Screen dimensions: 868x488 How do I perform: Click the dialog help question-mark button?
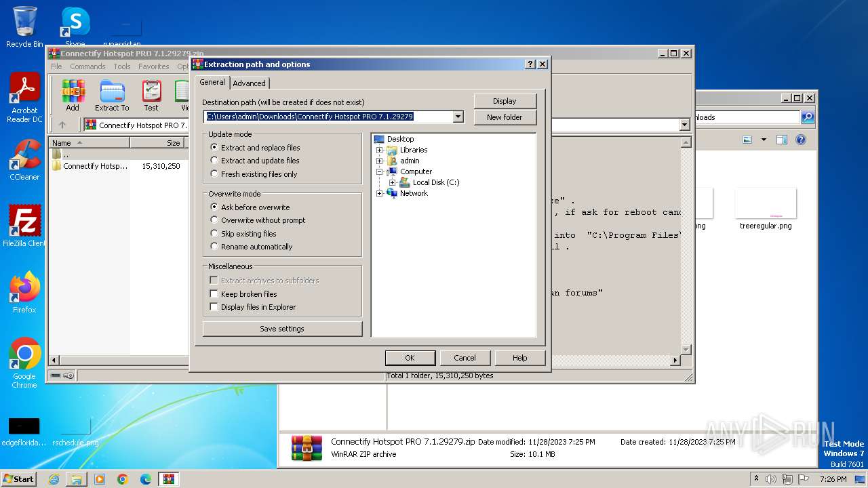[530, 64]
